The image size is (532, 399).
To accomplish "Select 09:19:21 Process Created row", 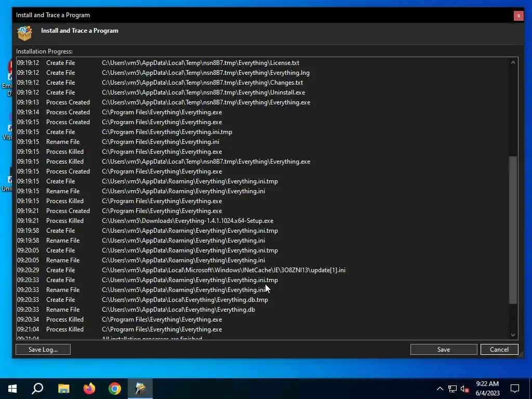I will [262, 211].
